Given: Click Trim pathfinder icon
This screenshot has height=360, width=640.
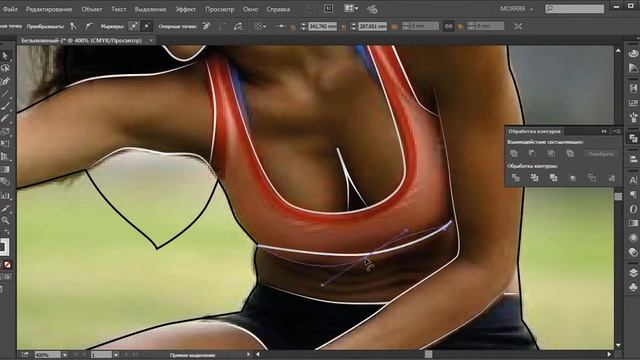Looking at the screenshot, I should [534, 178].
